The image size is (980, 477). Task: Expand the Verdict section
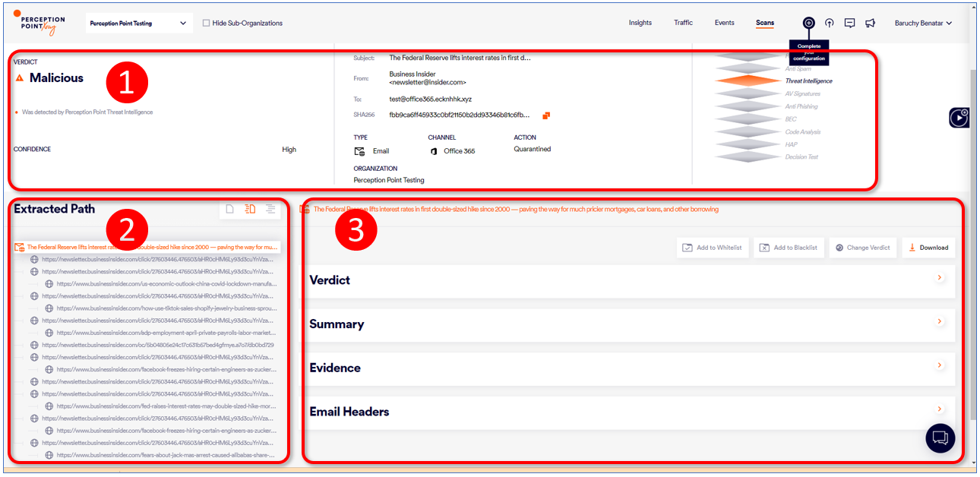point(940,278)
